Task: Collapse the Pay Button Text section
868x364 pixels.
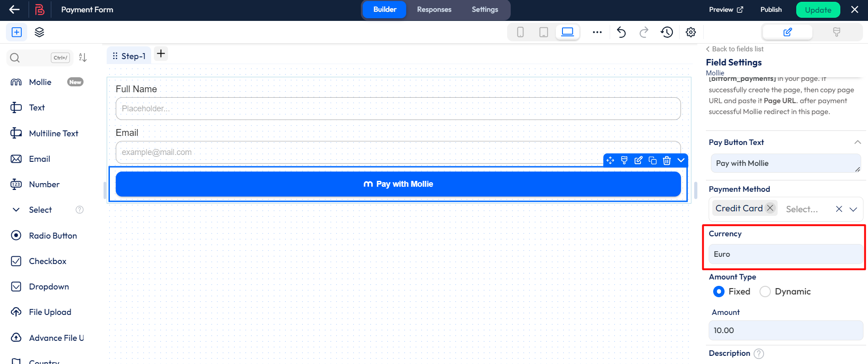Action: pos(857,142)
